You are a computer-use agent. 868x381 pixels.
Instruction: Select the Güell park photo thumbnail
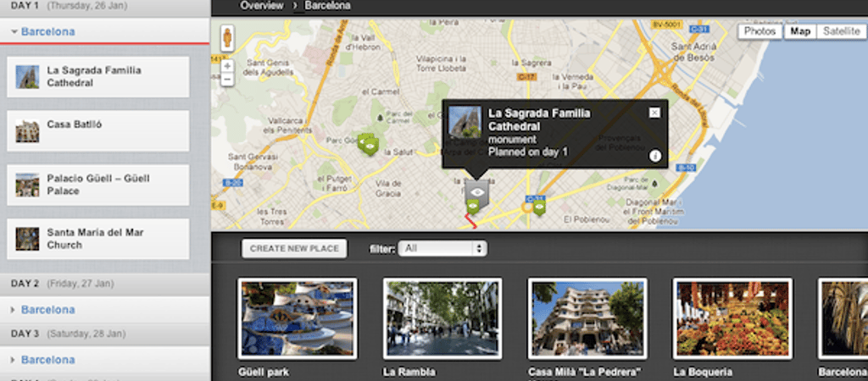click(x=298, y=318)
